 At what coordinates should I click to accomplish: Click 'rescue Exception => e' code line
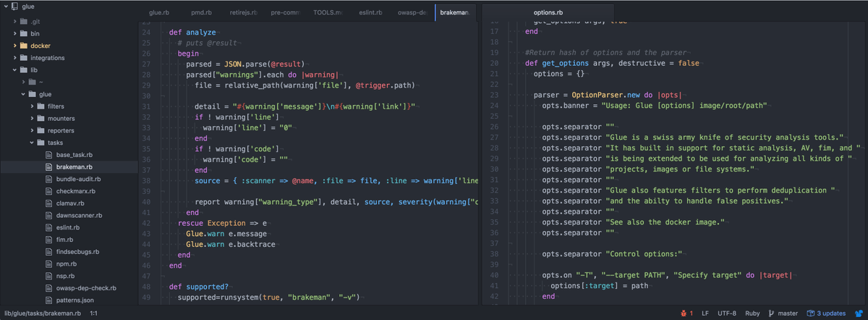coord(223,224)
